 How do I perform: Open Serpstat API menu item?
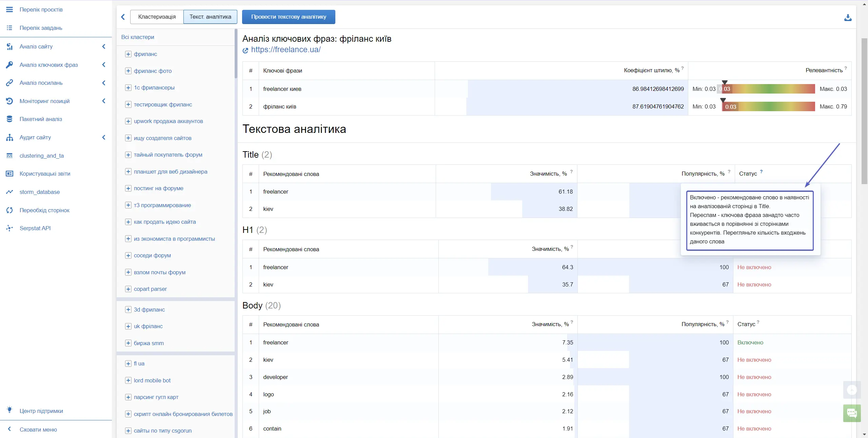[x=35, y=228]
